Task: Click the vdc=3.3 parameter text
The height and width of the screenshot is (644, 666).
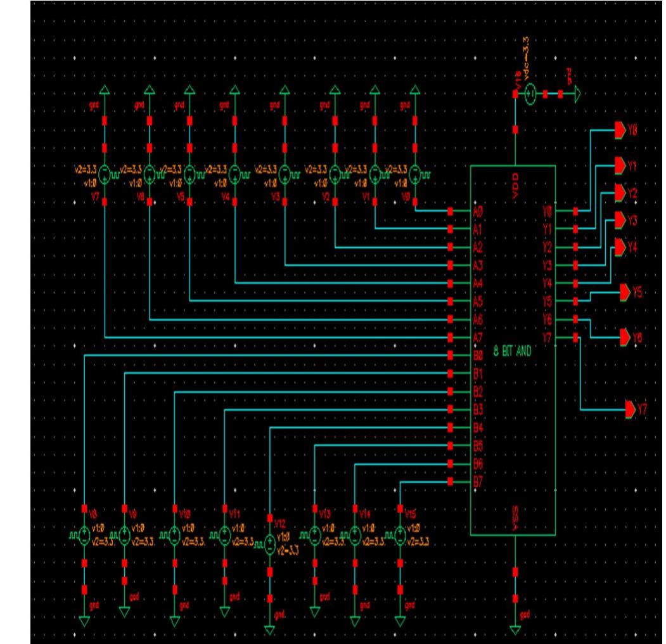Action: [527, 58]
